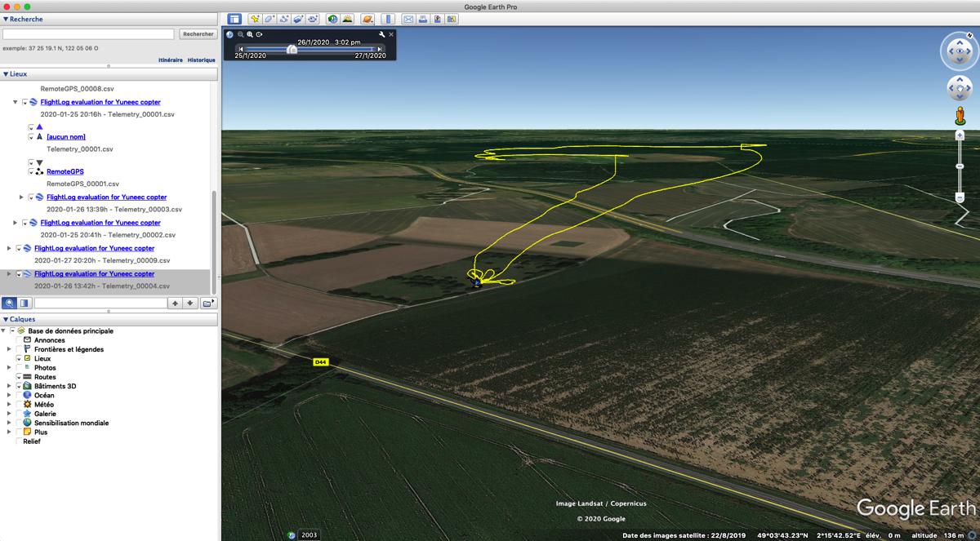980x541 pixels.
Task: Move selected place up in list
Action: (x=175, y=303)
